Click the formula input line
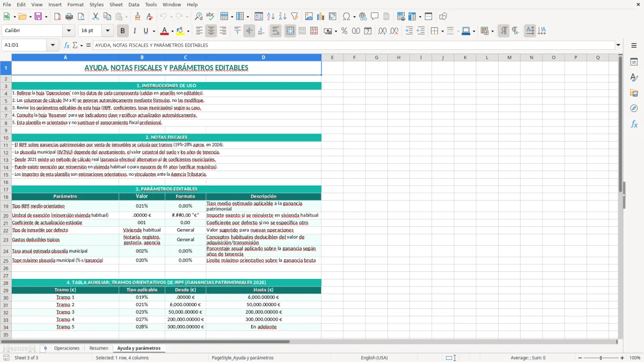 tap(354, 45)
